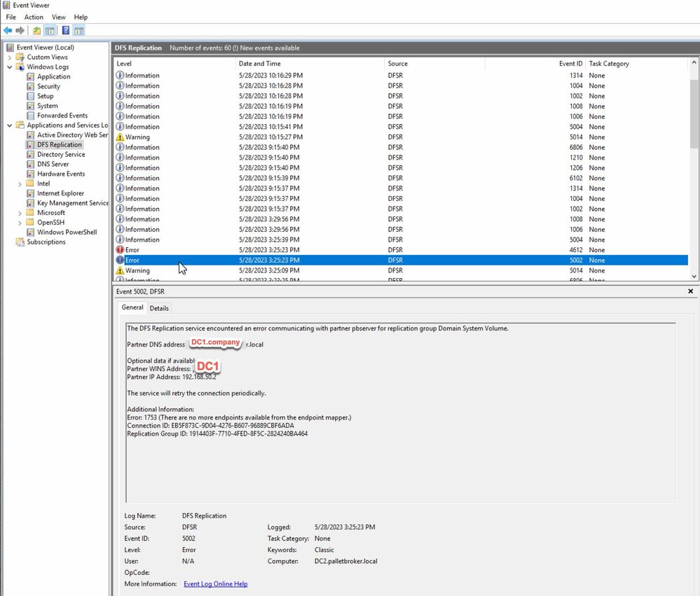The height and width of the screenshot is (596, 700).
Task: Sort by the Source column header
Action: [x=435, y=64]
